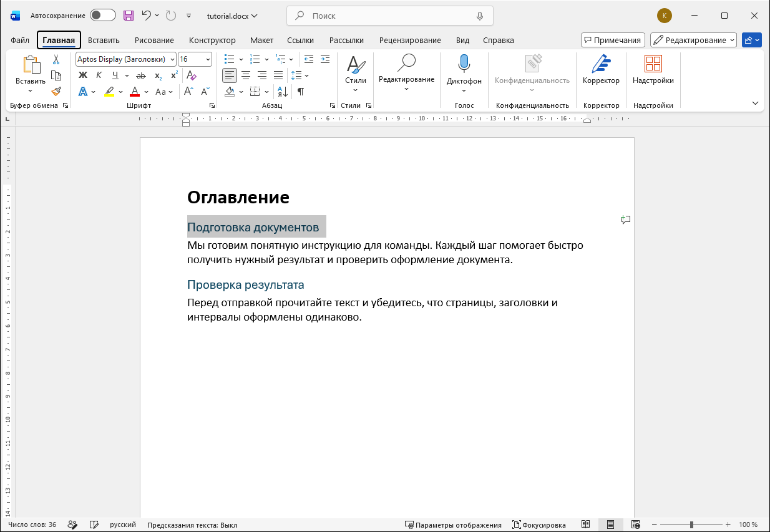
Task: Open the Редактирование mode button
Action: tap(693, 40)
